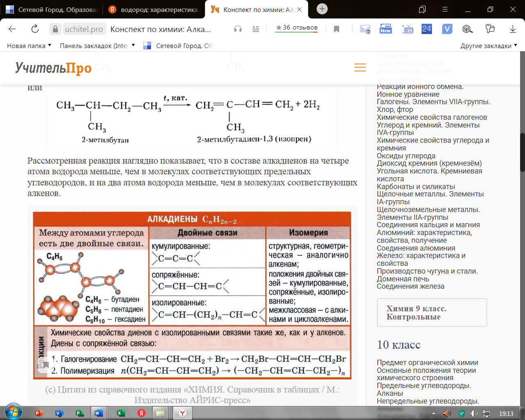Expand the Панель закладок bookmarks folder
The width and height of the screenshot is (525, 420).
point(98,46)
